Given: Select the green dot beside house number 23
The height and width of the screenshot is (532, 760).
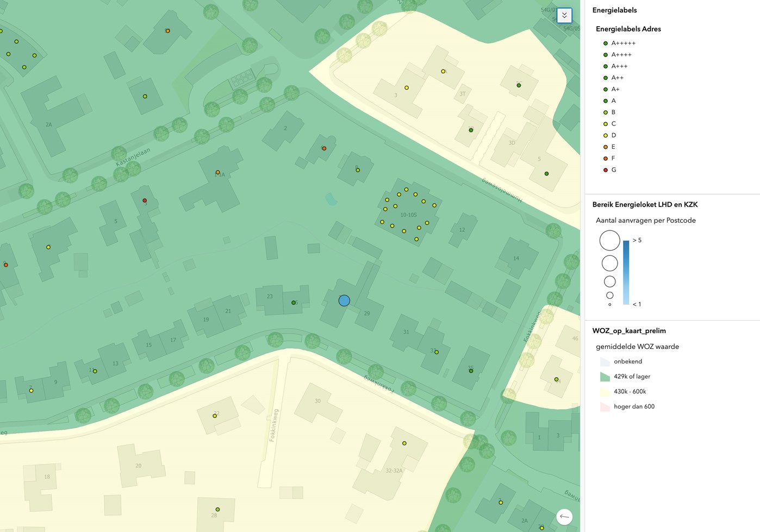Looking at the screenshot, I should pos(294,303).
